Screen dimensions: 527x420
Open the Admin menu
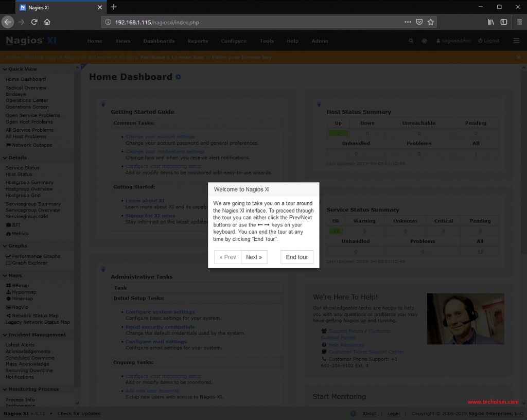[x=320, y=41]
